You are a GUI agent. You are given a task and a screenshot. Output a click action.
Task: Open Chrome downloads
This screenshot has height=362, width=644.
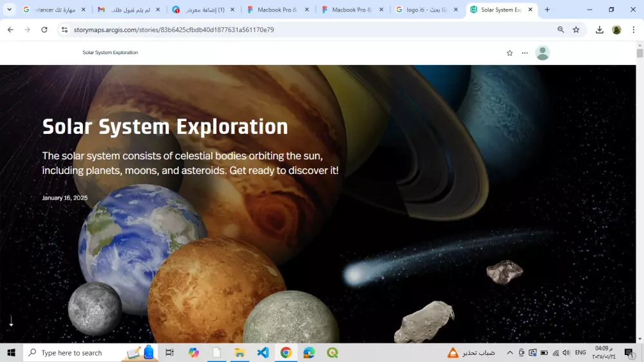(600, 30)
